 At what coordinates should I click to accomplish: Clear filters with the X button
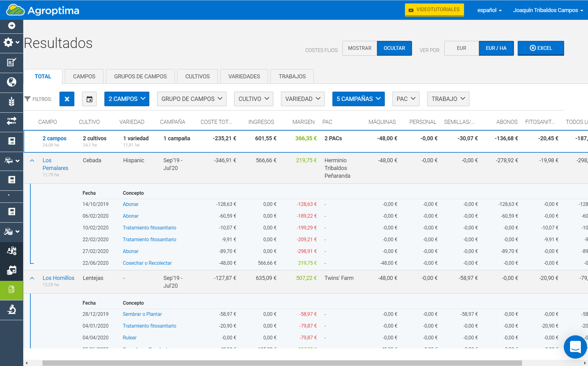tap(67, 99)
